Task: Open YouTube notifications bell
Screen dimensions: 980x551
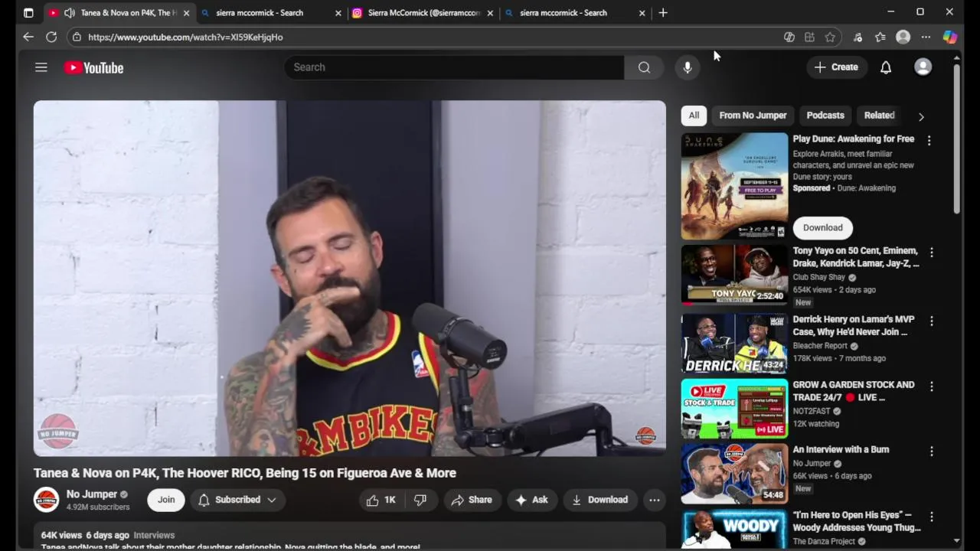Action: click(886, 67)
